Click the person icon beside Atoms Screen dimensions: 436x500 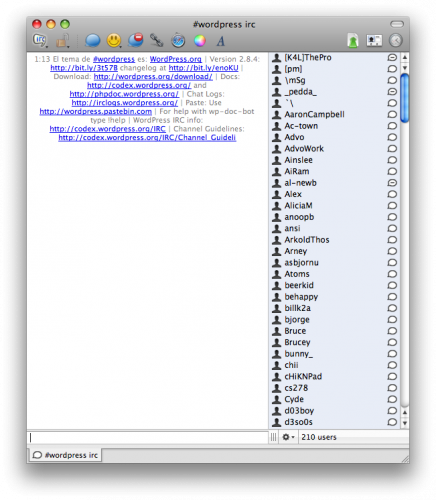point(276,274)
